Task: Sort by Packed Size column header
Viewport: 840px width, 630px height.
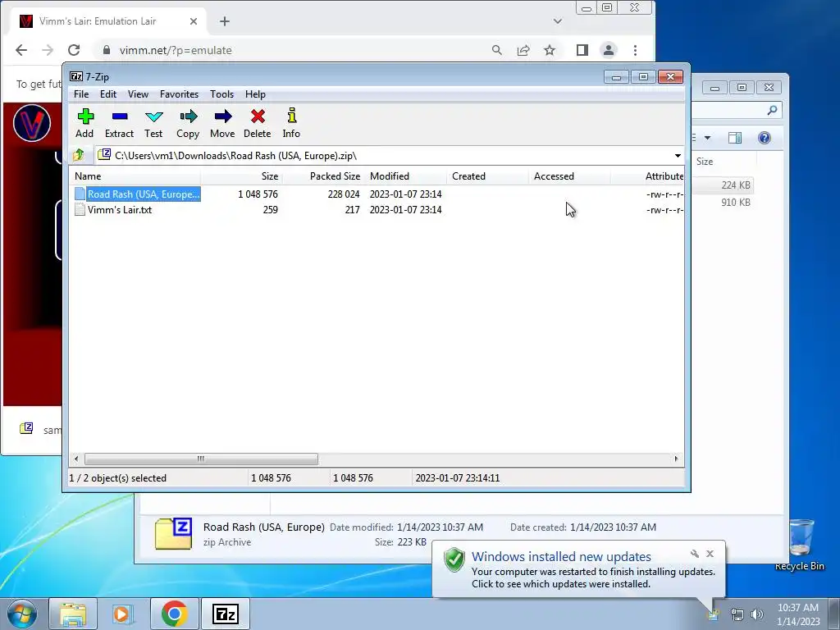Action: pyautogui.click(x=323, y=176)
